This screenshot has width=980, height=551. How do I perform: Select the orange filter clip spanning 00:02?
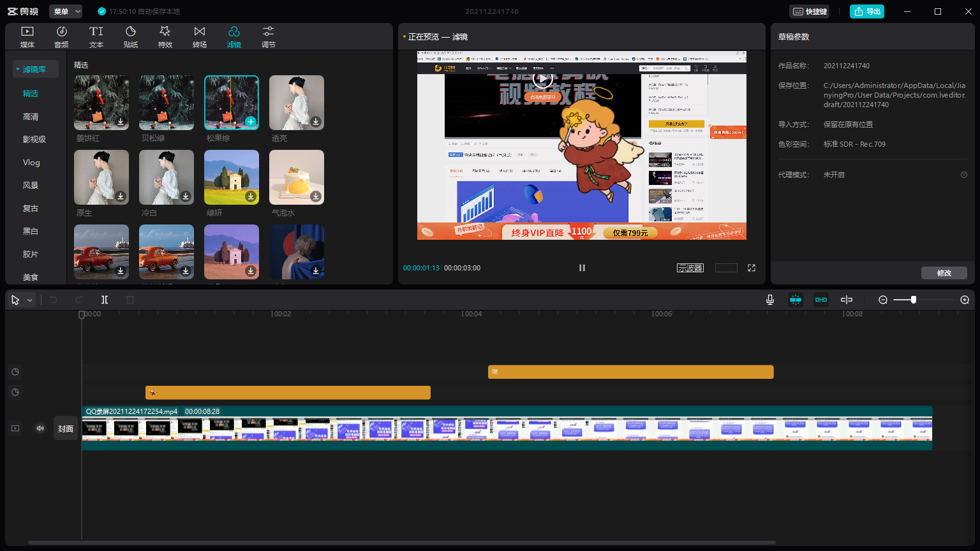[288, 393]
